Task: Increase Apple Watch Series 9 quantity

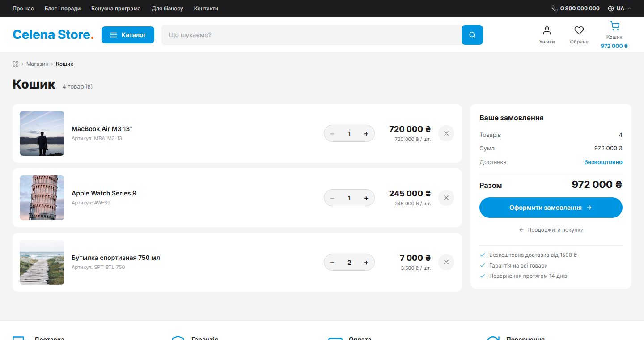Action: click(366, 198)
